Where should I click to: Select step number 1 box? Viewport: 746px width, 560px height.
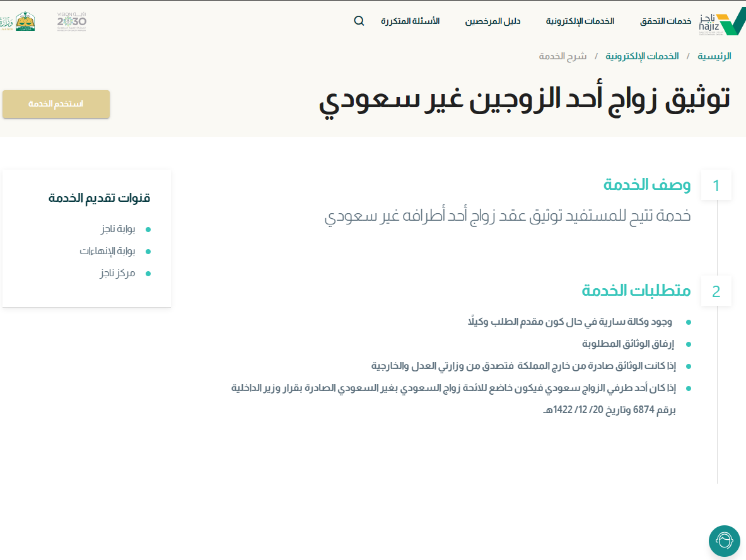(x=716, y=185)
